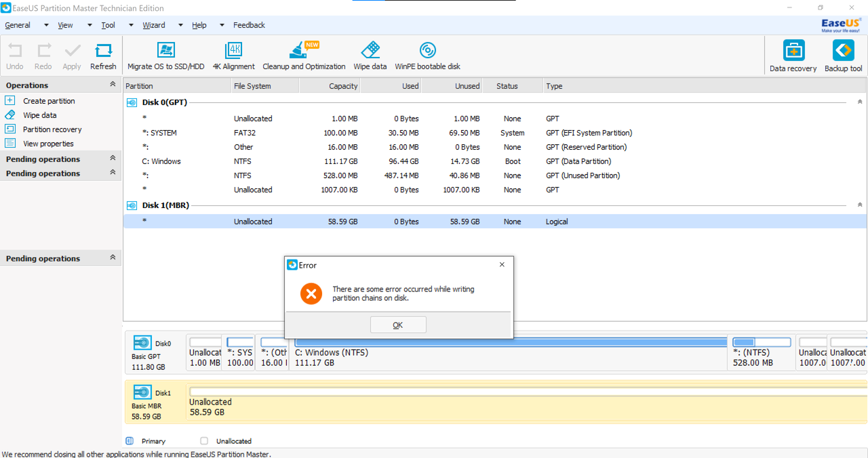Click the Disk 0(GPT) group header icon
Image resolution: width=868 pixels, height=458 pixels.
click(x=132, y=102)
